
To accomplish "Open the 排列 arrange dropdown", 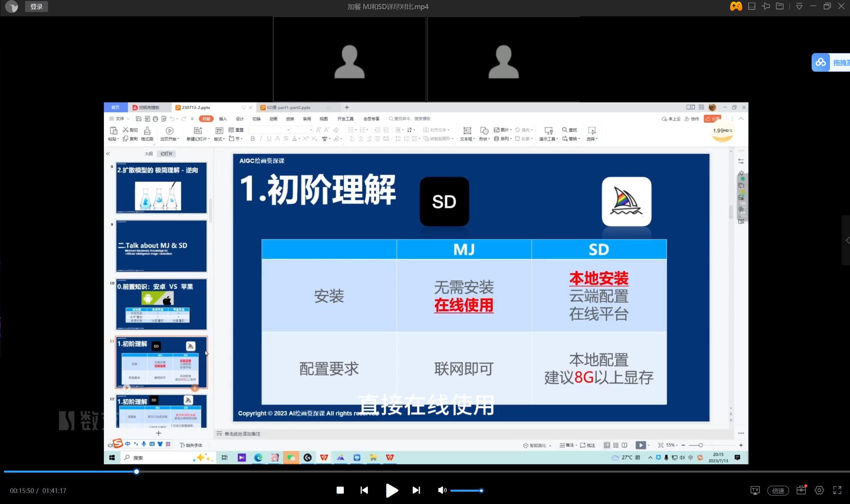I will [502, 139].
